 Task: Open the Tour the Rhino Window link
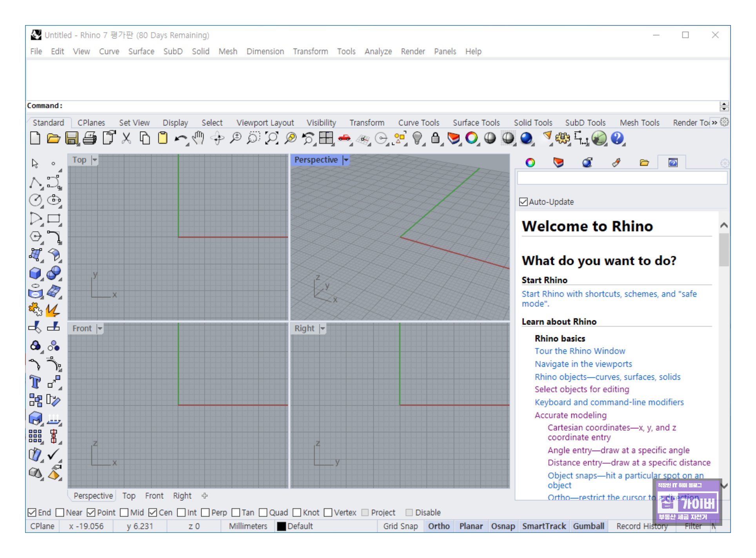pyautogui.click(x=580, y=351)
